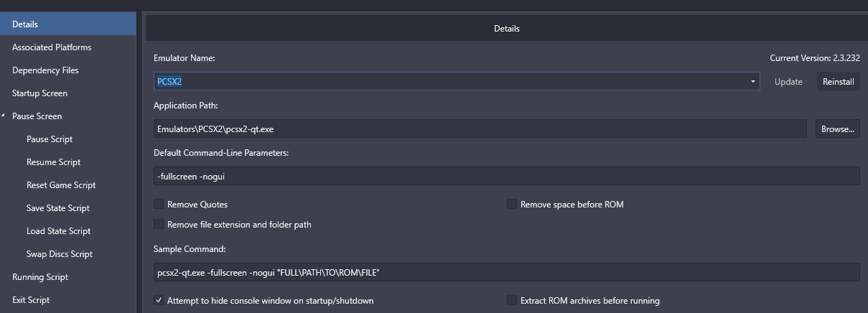Uncheck Attempt to hide console window option
This screenshot has width=868, height=313.
pos(159,301)
